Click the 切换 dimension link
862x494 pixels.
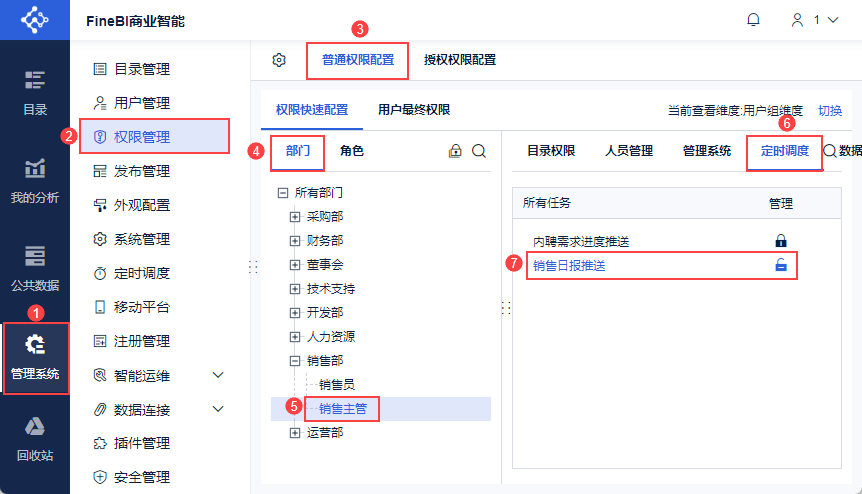[830, 110]
